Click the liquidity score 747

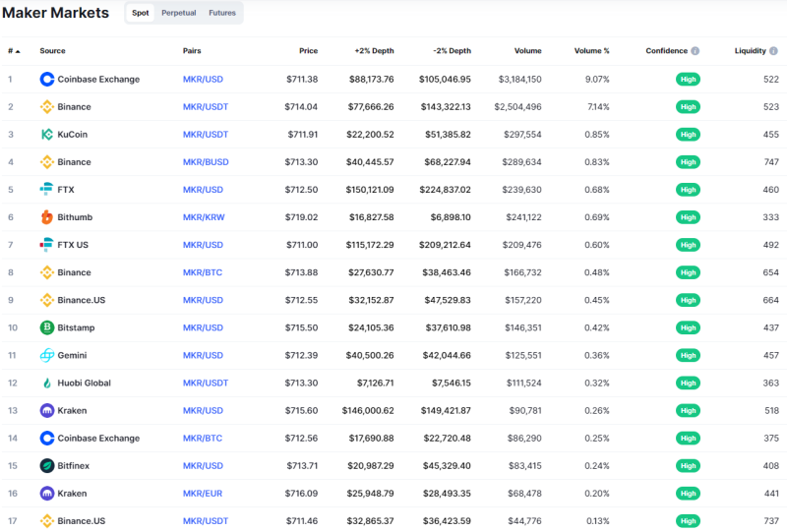tap(771, 162)
